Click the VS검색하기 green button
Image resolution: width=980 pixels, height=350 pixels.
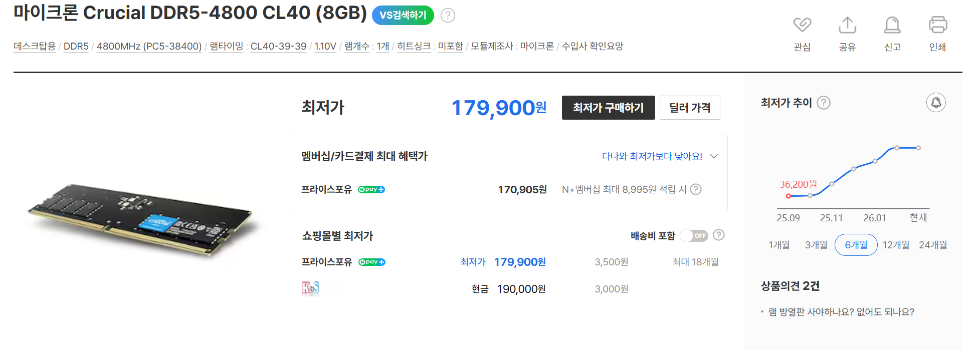tap(403, 16)
